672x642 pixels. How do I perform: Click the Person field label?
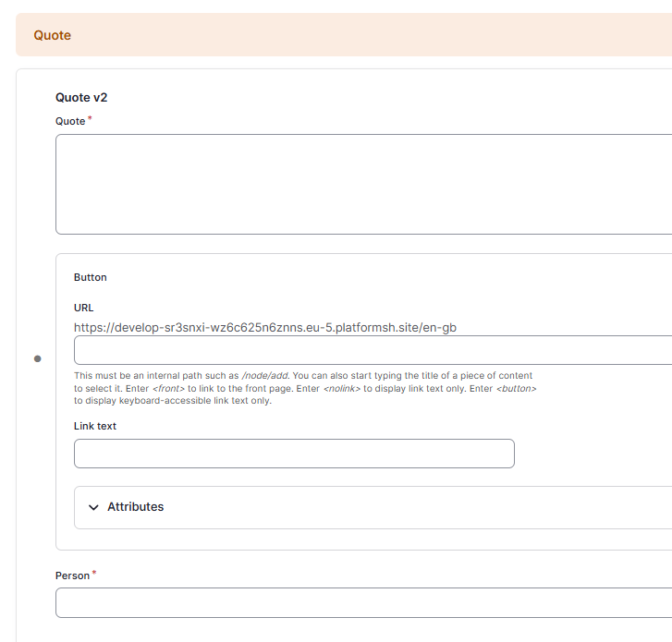pos(72,575)
